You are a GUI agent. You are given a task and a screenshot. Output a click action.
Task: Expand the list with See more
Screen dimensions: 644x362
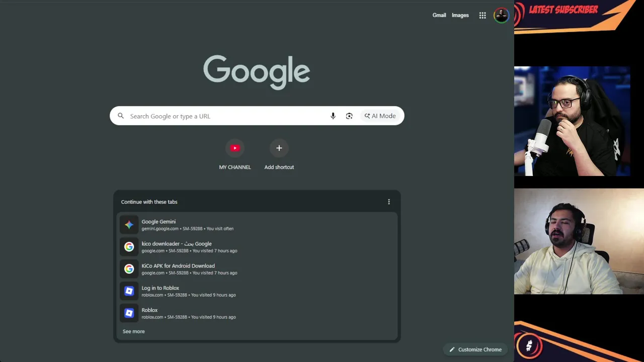click(x=134, y=331)
